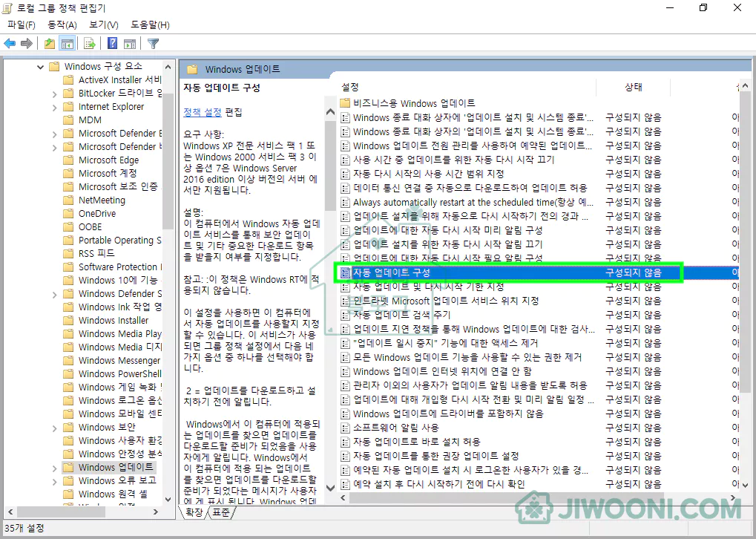Select the MDM folder in tree
Screen dimensions: 756x539
[x=83, y=120]
